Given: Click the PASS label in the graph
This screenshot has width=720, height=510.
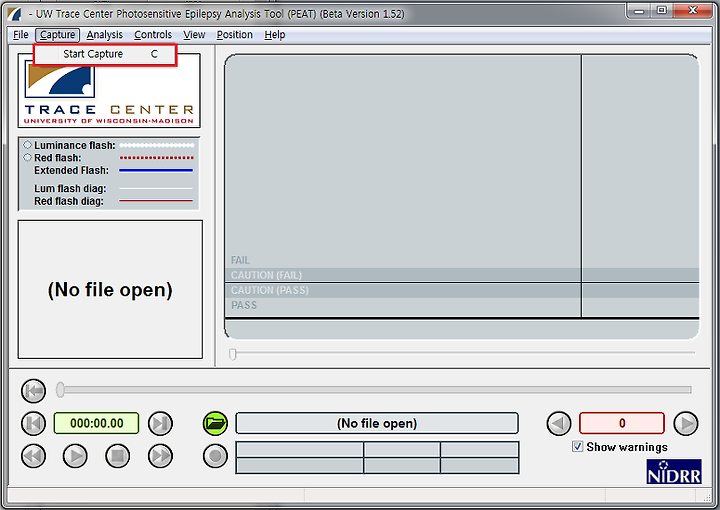Looking at the screenshot, I should [x=244, y=305].
